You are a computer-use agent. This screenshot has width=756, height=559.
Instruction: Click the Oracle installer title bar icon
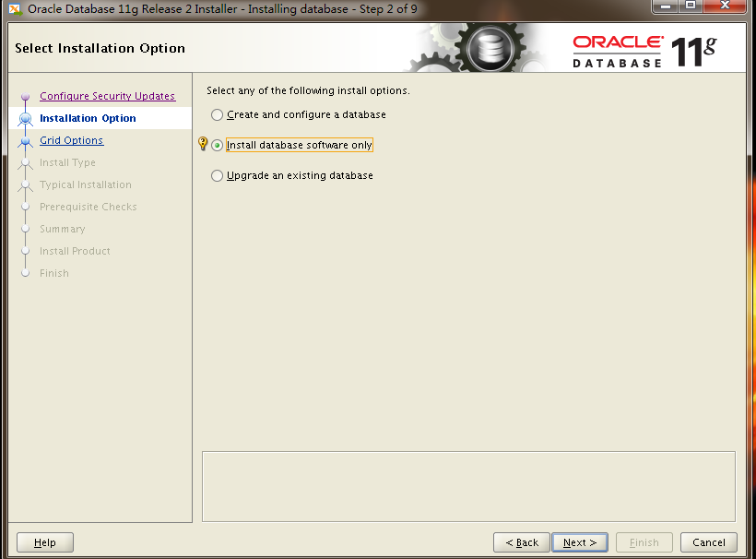point(16,8)
